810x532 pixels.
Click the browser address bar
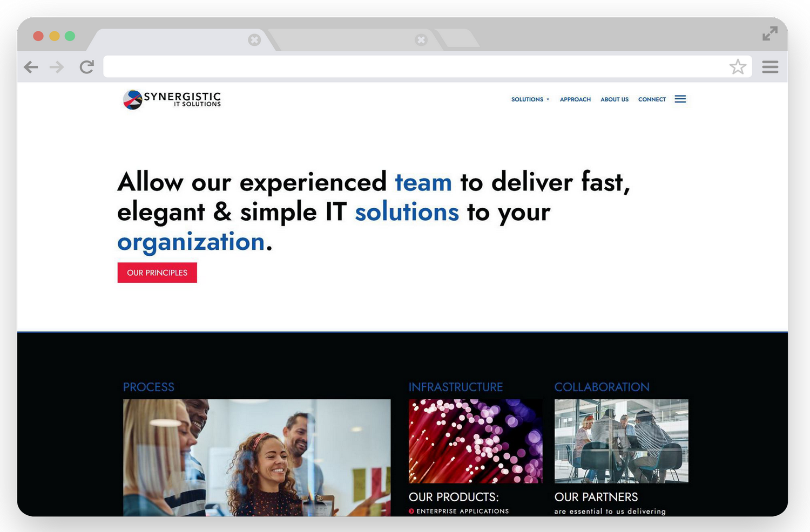pos(416,67)
